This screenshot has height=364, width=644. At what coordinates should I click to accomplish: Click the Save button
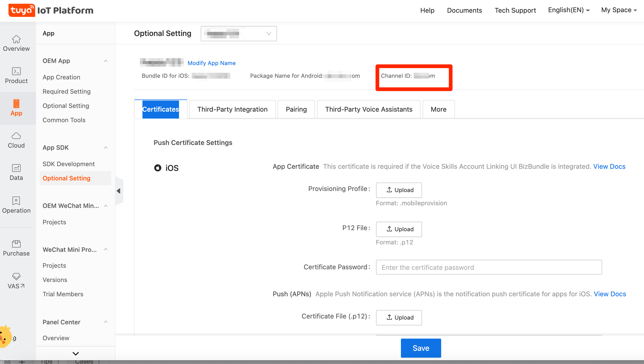click(x=421, y=348)
